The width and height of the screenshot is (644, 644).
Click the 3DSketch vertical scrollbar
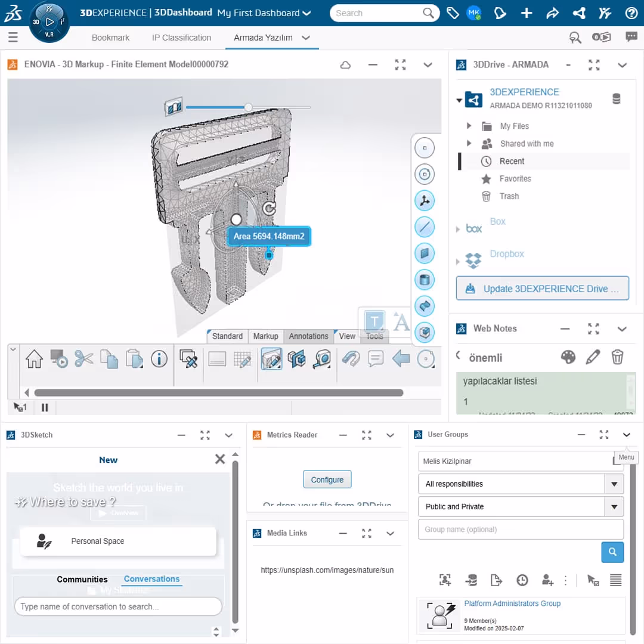(x=235, y=542)
